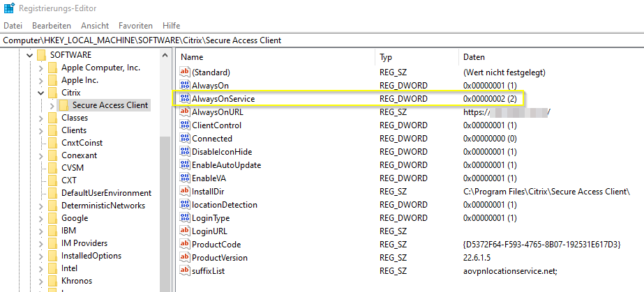Image resolution: width=644 pixels, height=292 pixels.
Task: Click the data value 22.6.1.5
Action: point(477,258)
